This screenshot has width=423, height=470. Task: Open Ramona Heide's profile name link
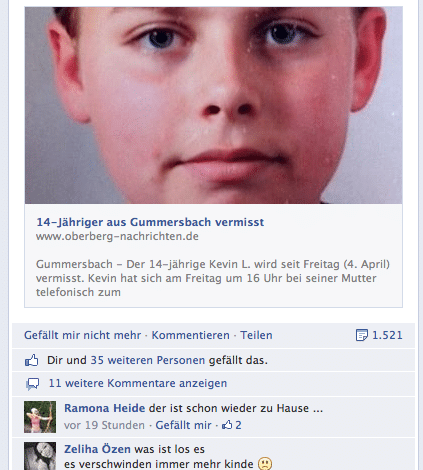[x=105, y=408]
